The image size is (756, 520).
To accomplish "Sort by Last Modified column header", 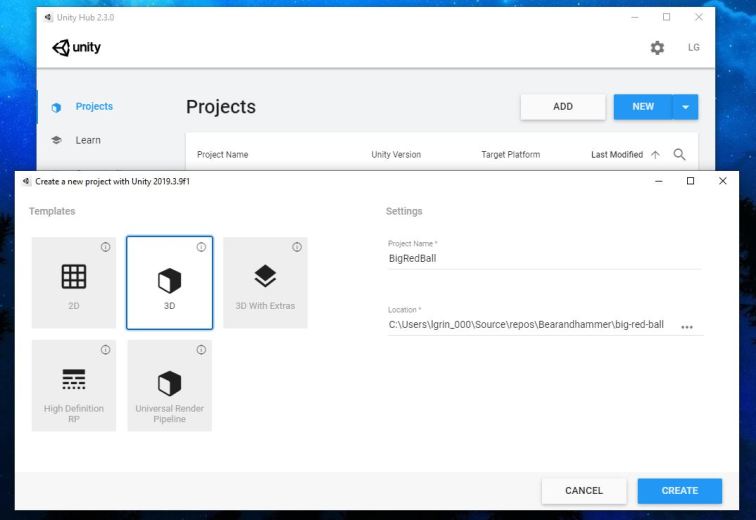I will click(x=617, y=155).
